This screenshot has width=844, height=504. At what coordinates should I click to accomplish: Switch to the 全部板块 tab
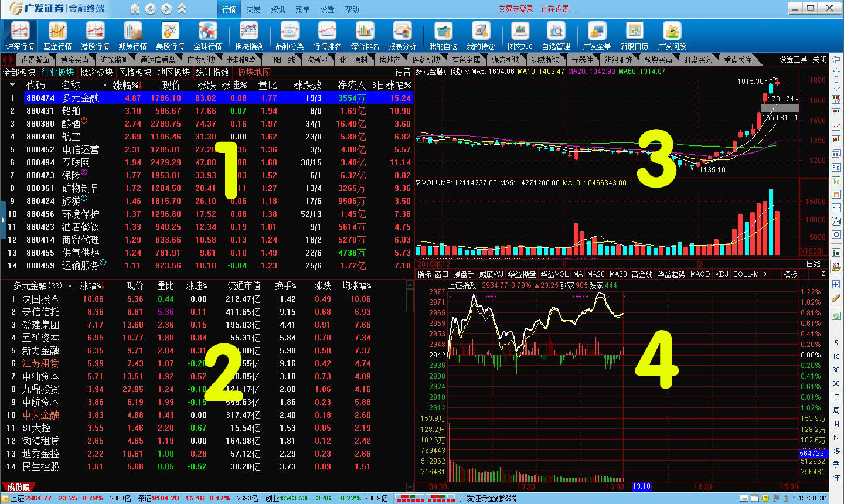[x=19, y=72]
